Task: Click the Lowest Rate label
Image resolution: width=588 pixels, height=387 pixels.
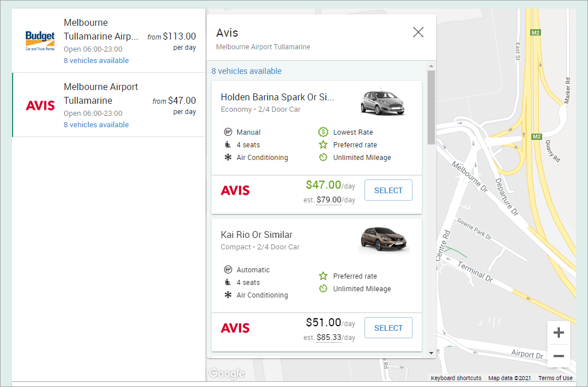Action: click(x=353, y=132)
